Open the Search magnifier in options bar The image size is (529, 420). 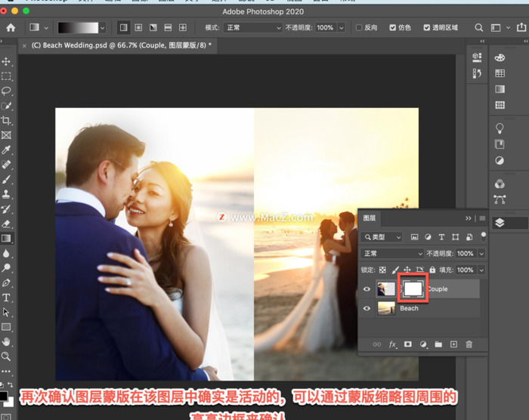click(x=478, y=28)
